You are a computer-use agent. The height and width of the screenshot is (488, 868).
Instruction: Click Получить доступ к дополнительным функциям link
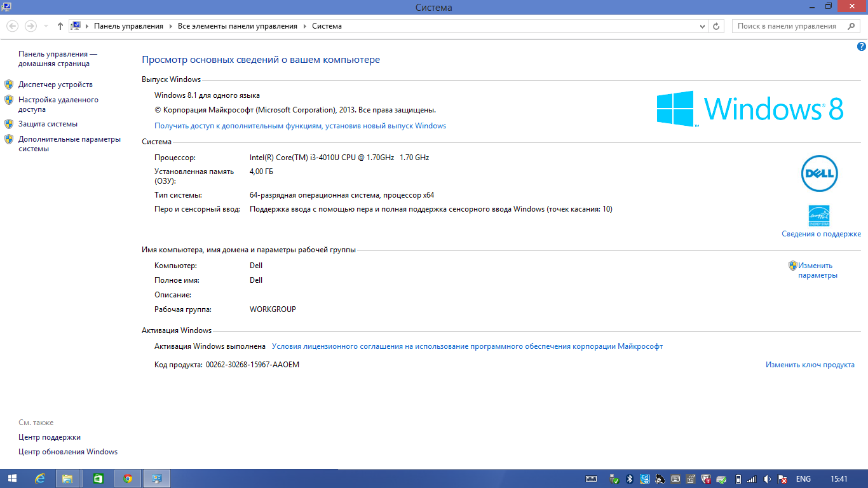300,126
